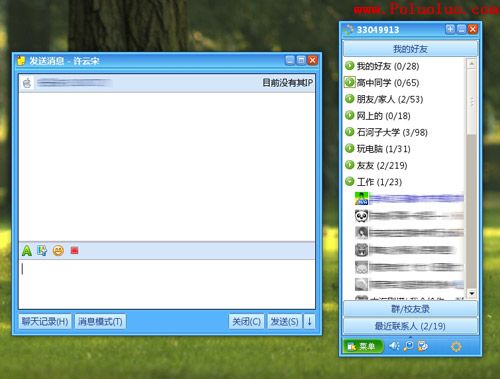Click the 关闭(C) button
Screen dimensions: 500x379
[247, 321]
